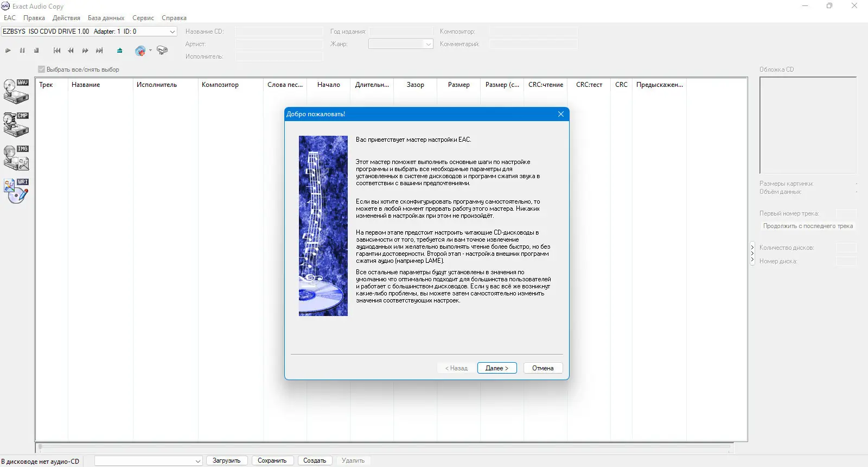868x467 pixels.
Task: Click the wizard music notes image
Action: point(323,226)
